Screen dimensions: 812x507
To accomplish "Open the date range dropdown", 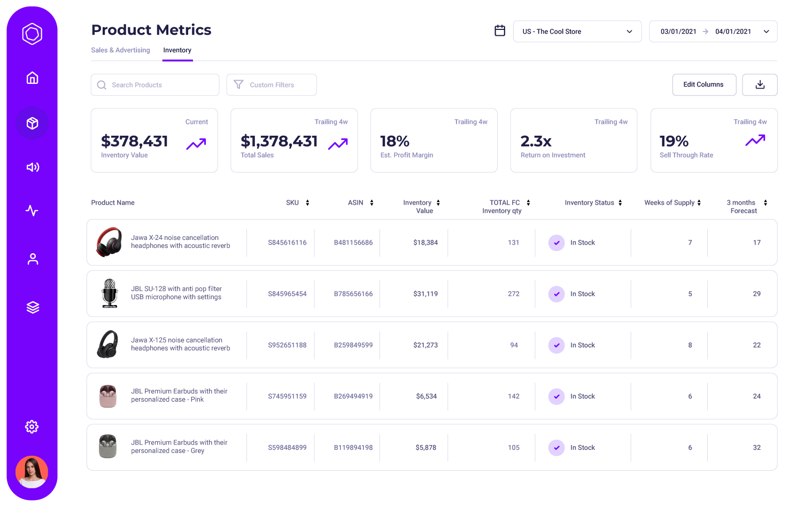I will pos(713,32).
